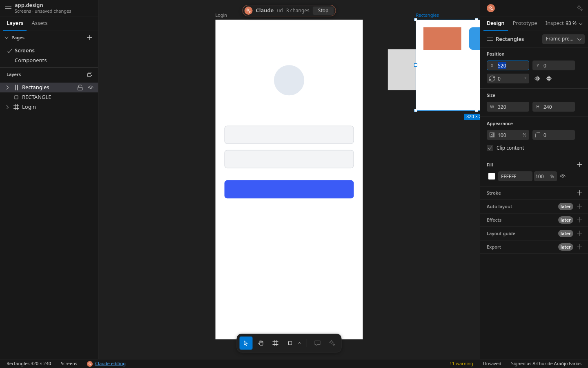Unlock or lock the Rectangles layer

pos(80,88)
